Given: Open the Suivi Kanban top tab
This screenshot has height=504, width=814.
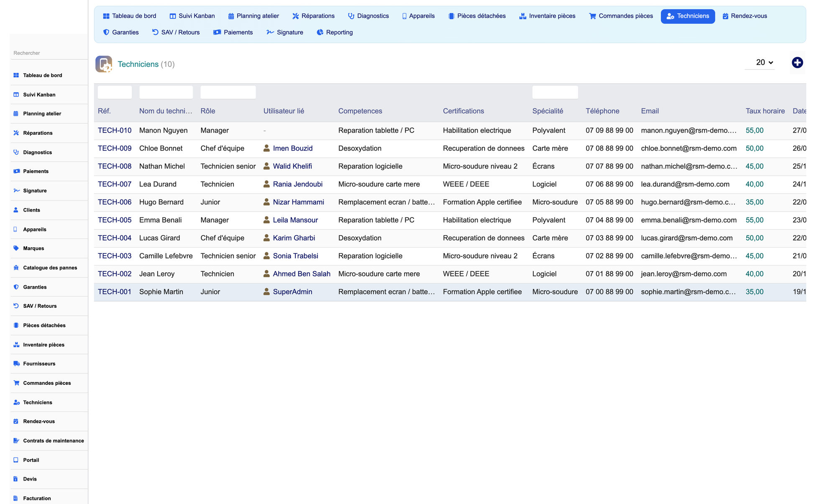Looking at the screenshot, I should [192, 16].
